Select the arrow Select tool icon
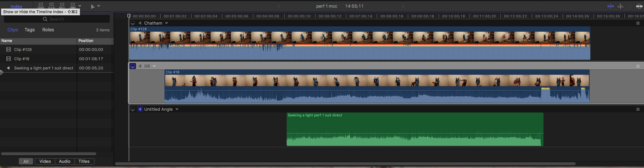The height and width of the screenshot is (168, 644). coord(93,7)
